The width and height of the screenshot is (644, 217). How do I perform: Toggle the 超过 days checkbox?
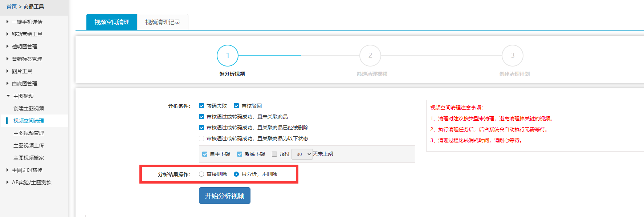click(274, 154)
